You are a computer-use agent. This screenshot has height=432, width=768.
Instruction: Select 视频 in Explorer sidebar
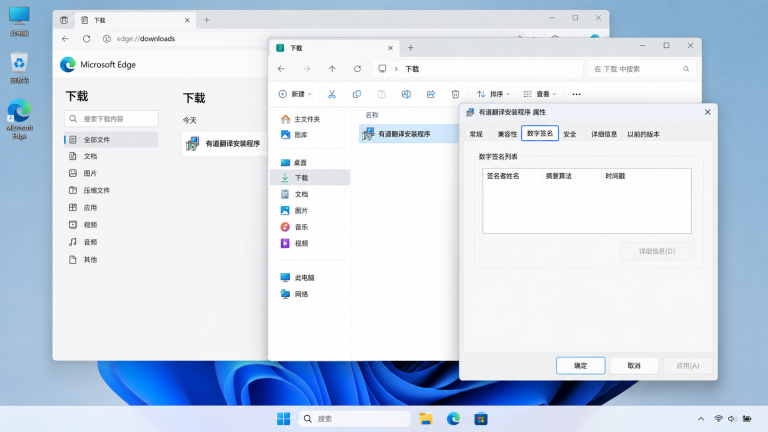[x=310, y=243]
